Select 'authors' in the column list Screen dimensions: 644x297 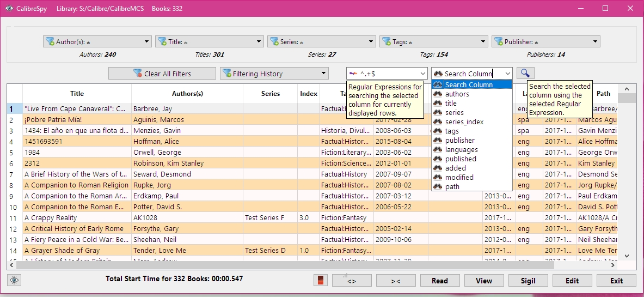coord(472,94)
